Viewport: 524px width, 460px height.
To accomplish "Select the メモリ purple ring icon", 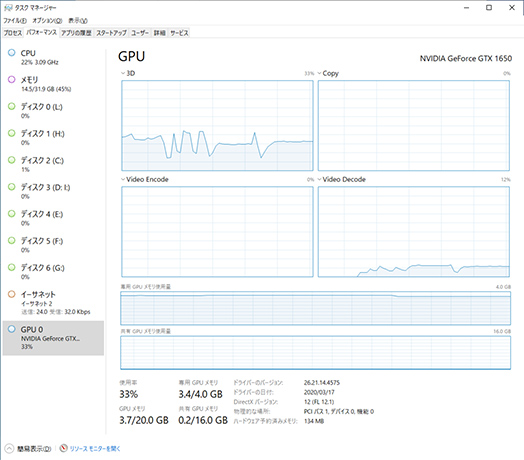I will point(12,79).
